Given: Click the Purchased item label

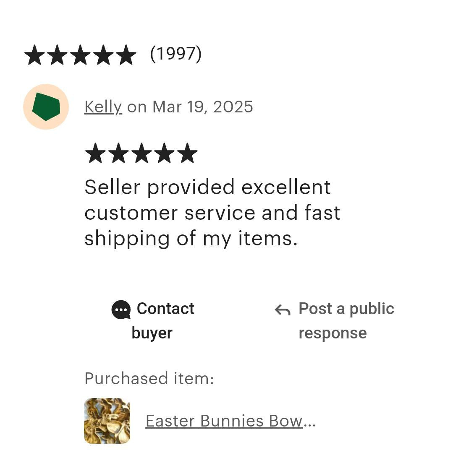Looking at the screenshot, I should 149,379.
